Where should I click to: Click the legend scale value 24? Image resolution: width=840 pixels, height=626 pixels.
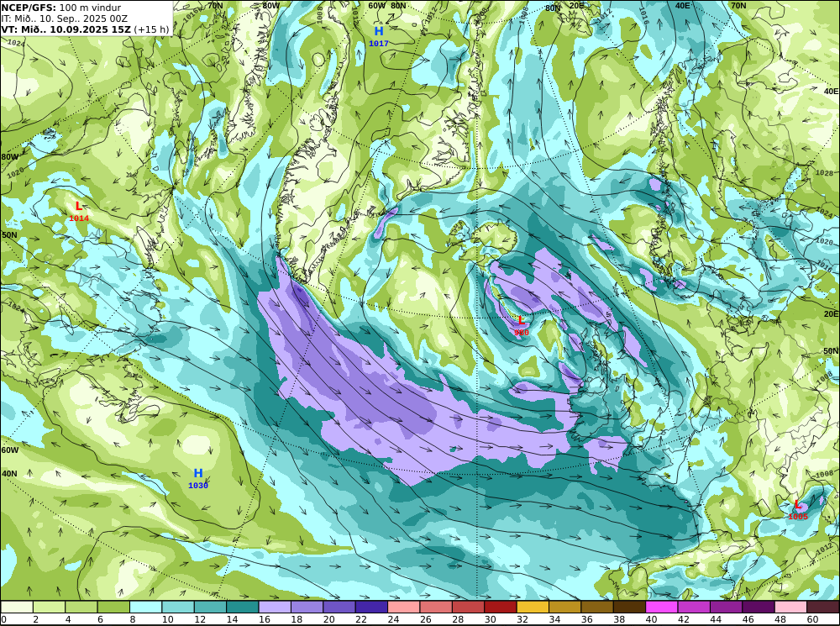point(393,619)
